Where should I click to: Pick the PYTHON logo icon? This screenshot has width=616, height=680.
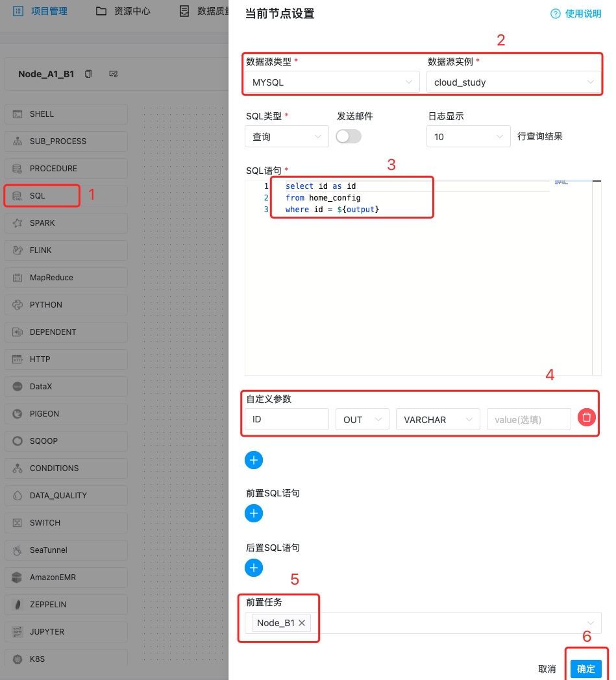[18, 305]
